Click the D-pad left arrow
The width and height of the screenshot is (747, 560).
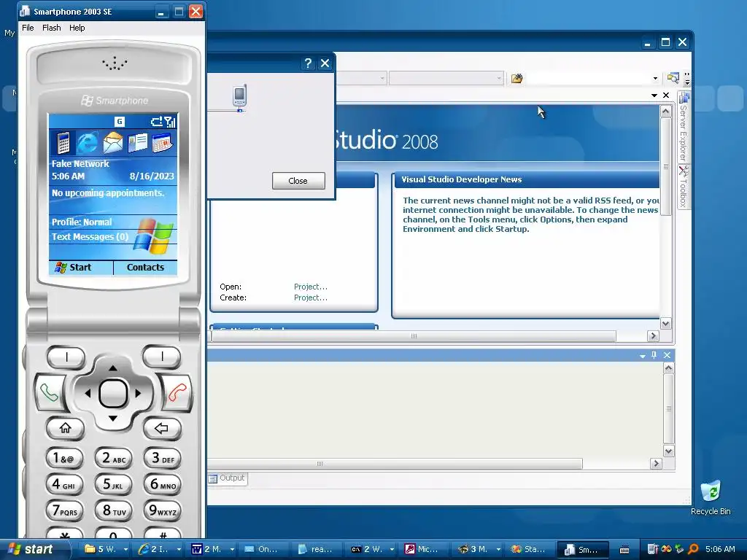(88, 393)
